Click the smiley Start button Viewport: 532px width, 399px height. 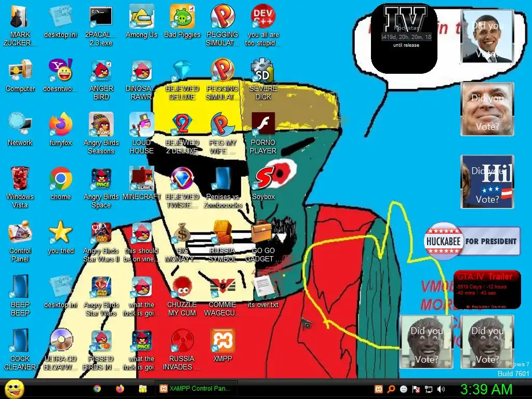pyautogui.click(x=14, y=389)
